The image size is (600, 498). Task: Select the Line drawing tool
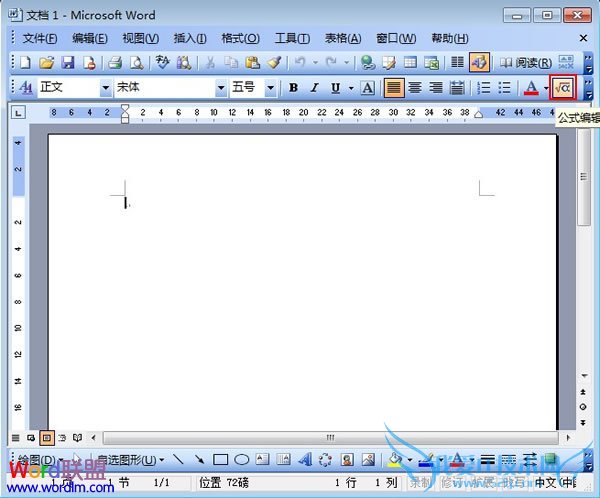point(178,459)
